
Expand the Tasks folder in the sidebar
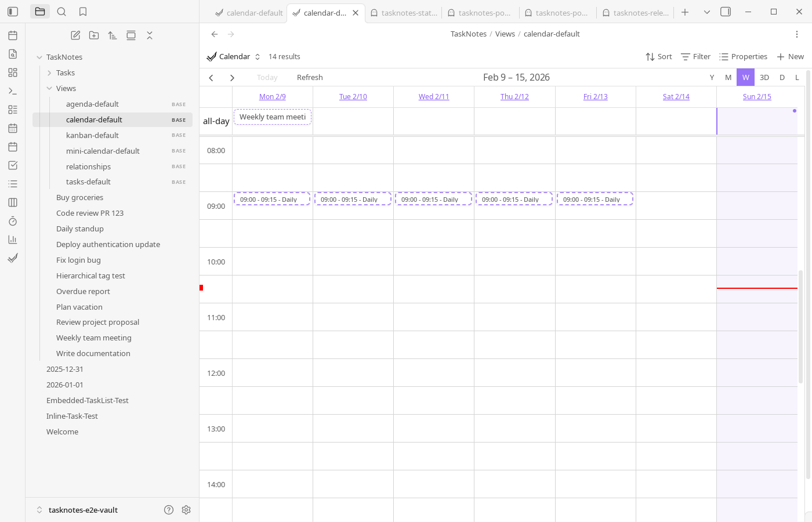tap(50, 72)
